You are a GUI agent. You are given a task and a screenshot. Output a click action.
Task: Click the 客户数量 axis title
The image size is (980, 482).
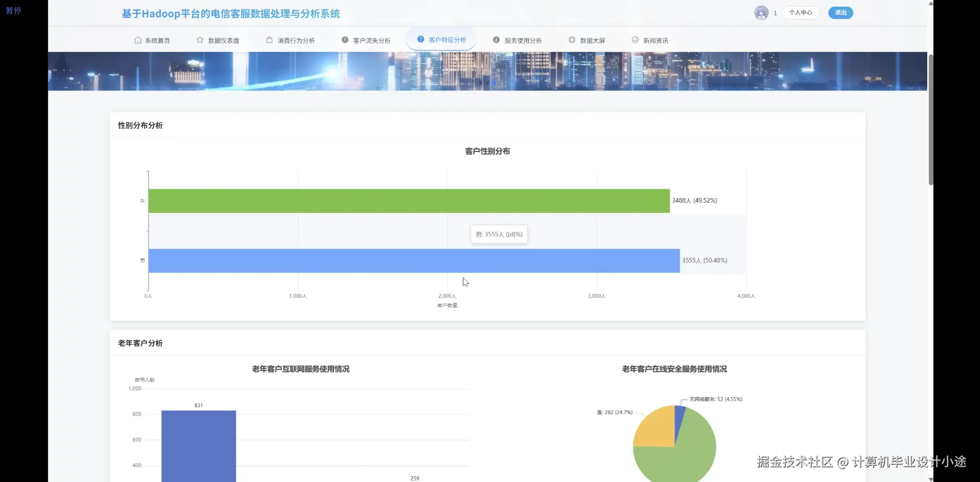point(448,305)
